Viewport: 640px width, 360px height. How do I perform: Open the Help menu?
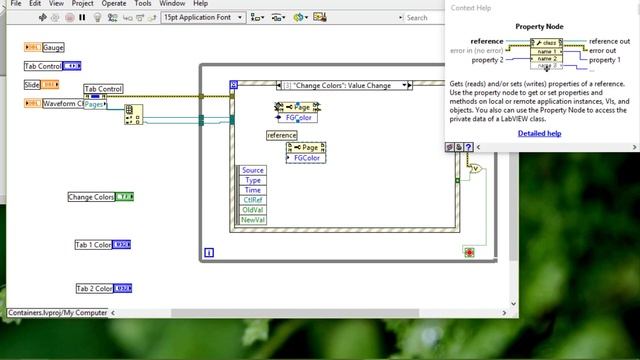[x=200, y=4]
